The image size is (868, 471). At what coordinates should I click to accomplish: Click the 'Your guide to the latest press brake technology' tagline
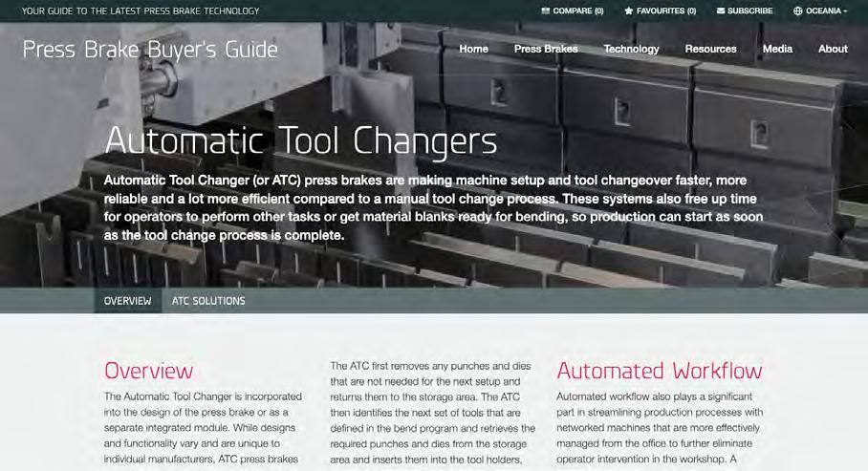click(x=141, y=11)
